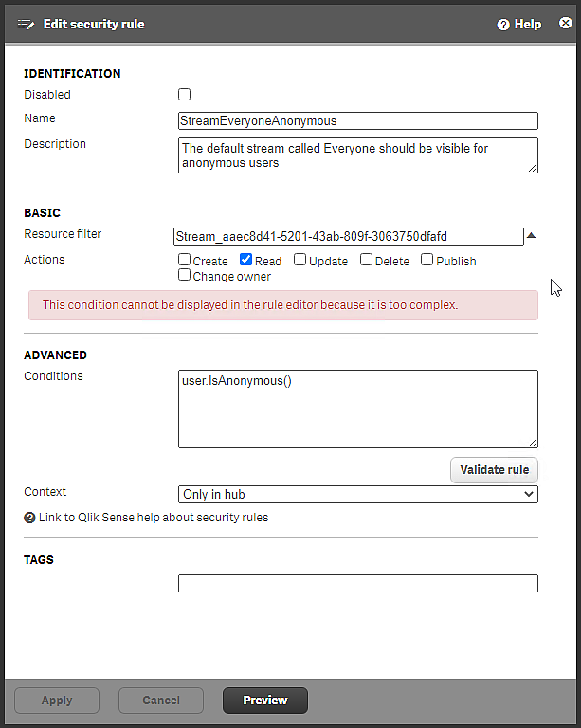
Task: Uncheck the Read action checkbox
Action: pos(246,260)
